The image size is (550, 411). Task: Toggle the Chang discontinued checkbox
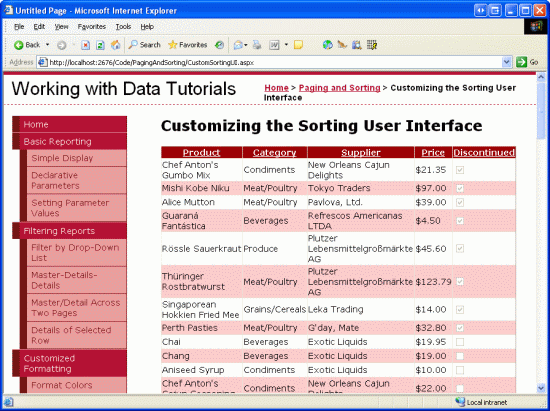[x=460, y=356]
